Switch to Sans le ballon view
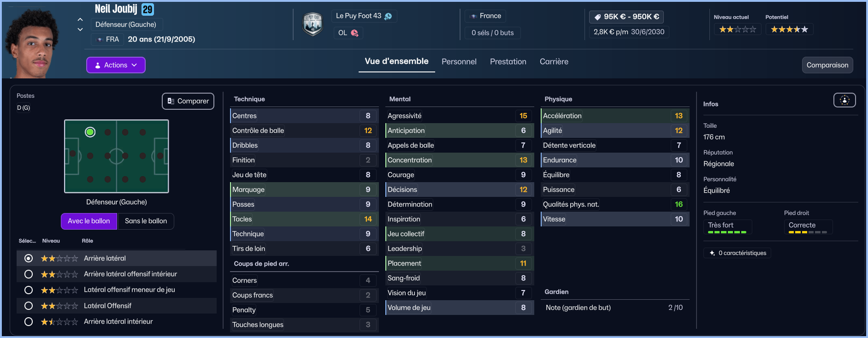This screenshot has width=868, height=338. (x=146, y=221)
